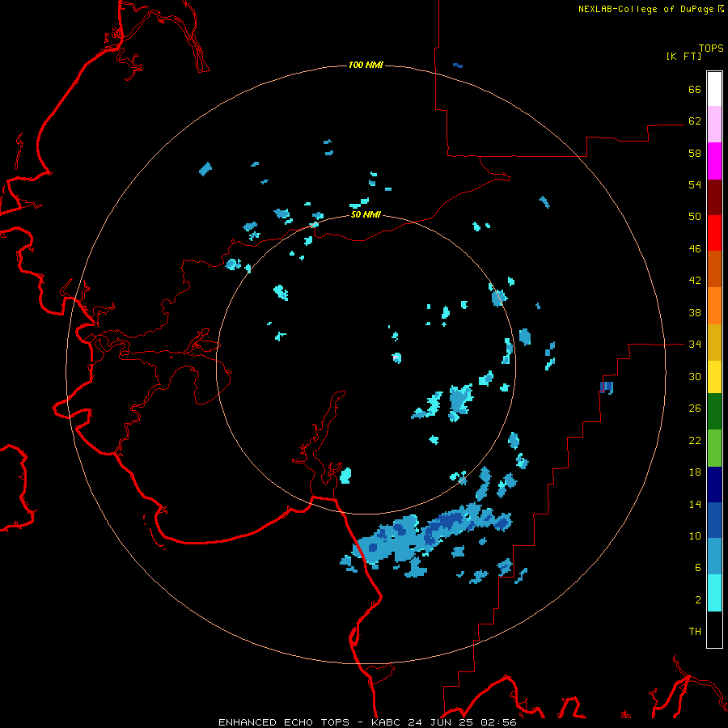Click the 38 legend value
728x728 pixels.
(695, 313)
